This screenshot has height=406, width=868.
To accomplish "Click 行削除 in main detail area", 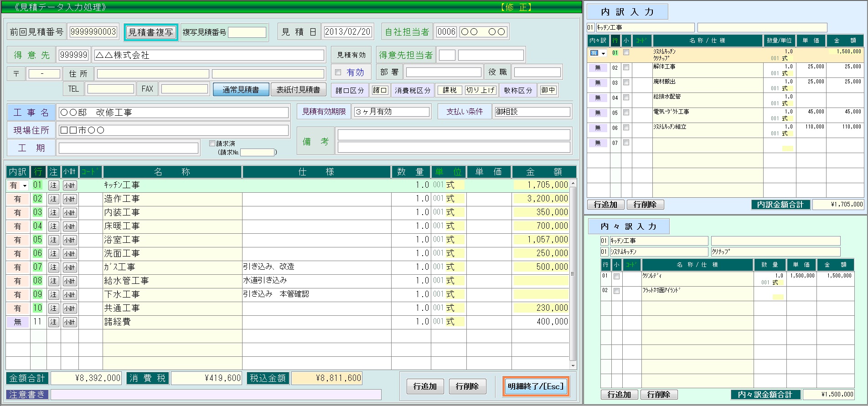I will 467,386.
